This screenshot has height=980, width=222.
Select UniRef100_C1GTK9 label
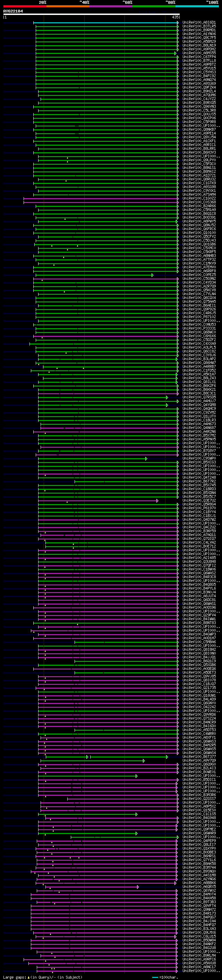click(x=199, y=183)
